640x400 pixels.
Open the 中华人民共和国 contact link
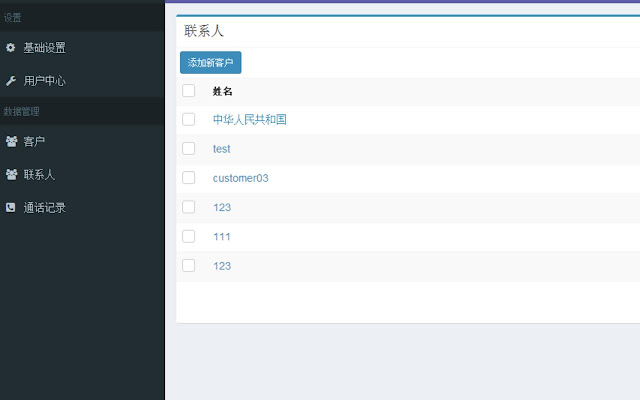[x=249, y=120]
